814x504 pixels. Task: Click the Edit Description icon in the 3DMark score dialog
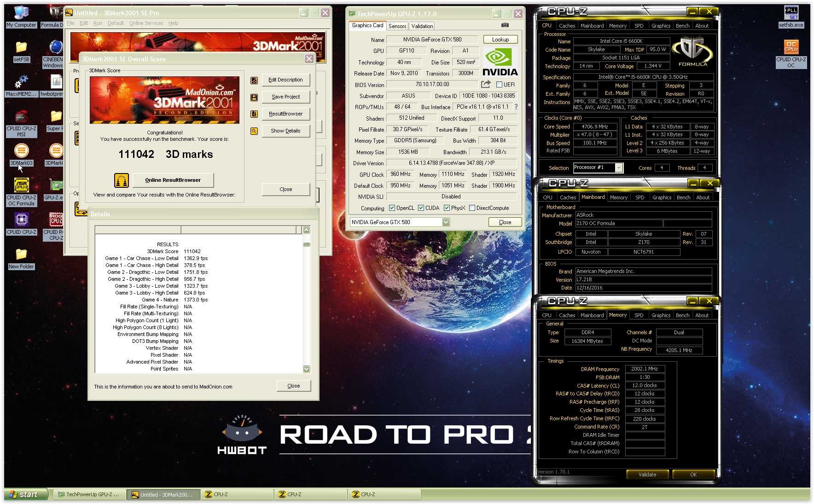pos(254,80)
